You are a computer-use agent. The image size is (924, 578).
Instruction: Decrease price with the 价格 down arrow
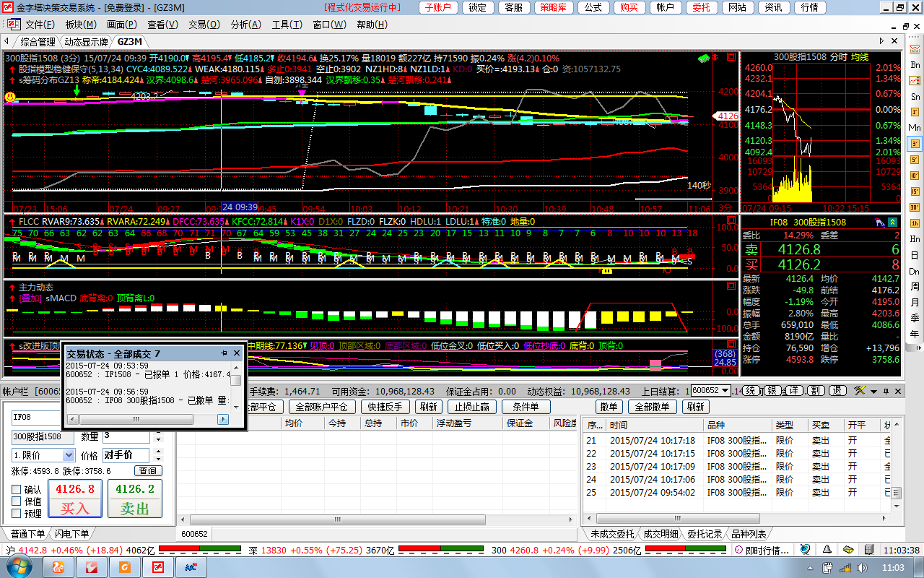point(158,458)
